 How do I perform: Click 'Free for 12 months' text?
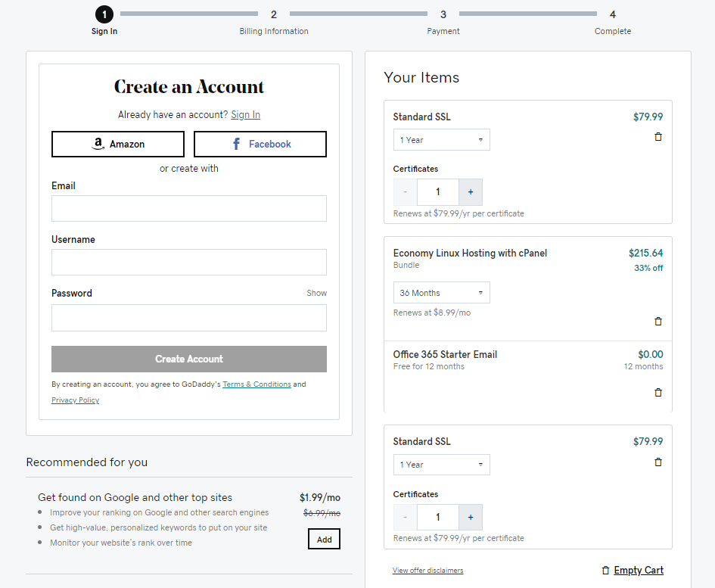point(429,367)
